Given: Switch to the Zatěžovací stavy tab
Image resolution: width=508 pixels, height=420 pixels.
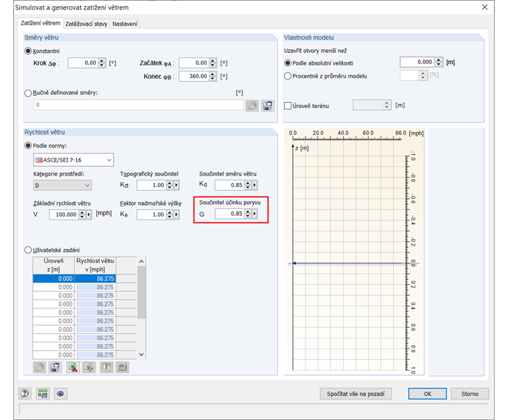Looking at the screenshot, I should pos(86,24).
